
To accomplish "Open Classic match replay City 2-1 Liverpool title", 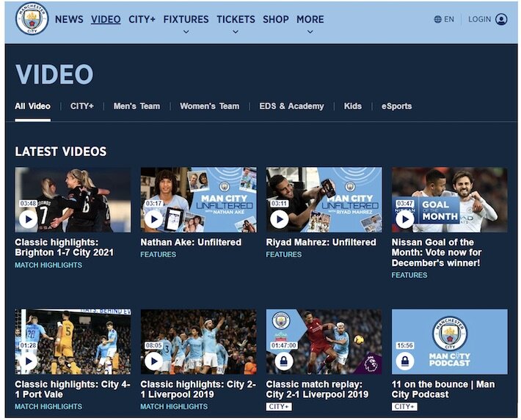I will [317, 389].
